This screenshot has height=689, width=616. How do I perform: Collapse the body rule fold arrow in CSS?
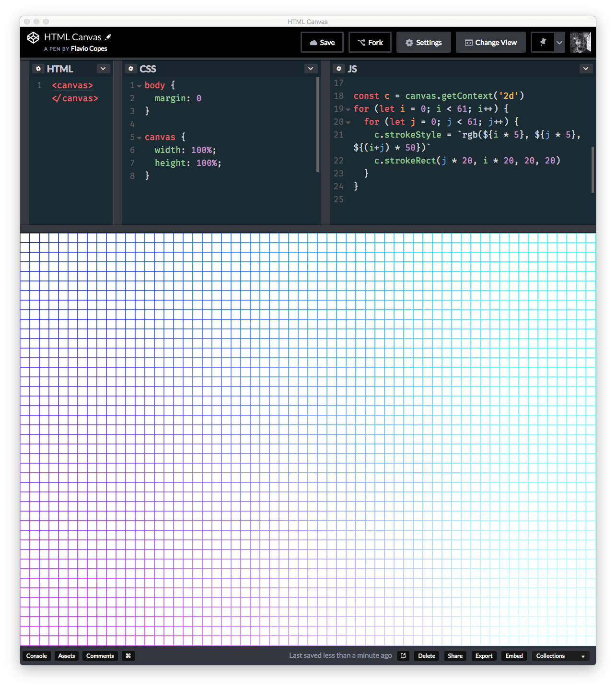(x=139, y=86)
